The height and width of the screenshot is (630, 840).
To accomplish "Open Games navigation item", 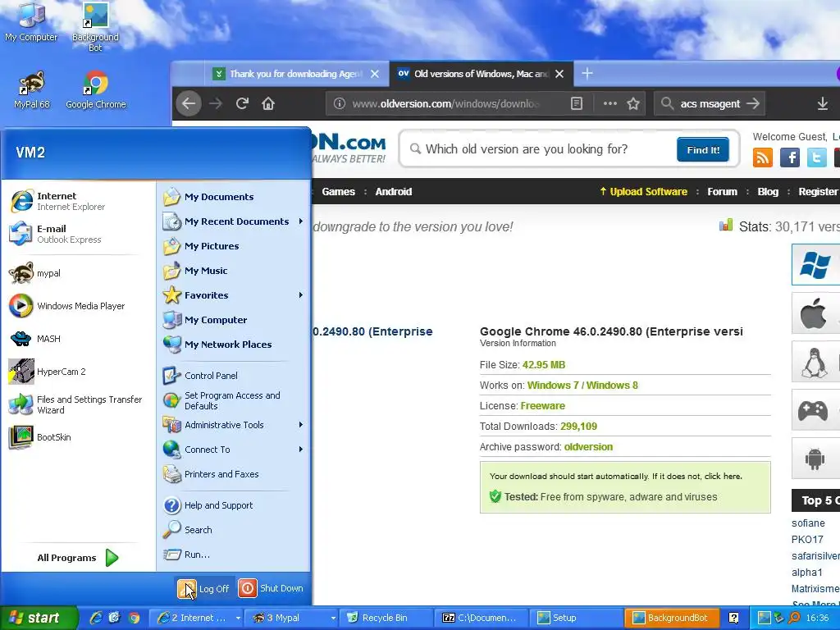I will pos(338,192).
